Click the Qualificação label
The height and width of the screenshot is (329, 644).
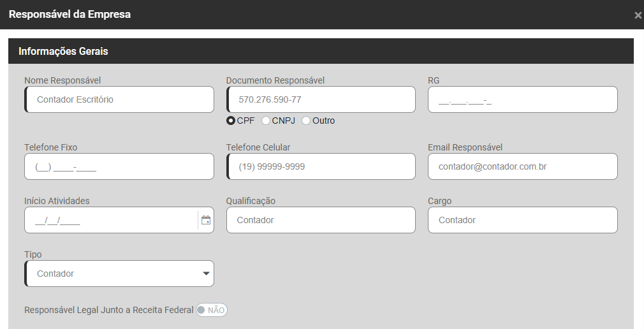(251, 201)
